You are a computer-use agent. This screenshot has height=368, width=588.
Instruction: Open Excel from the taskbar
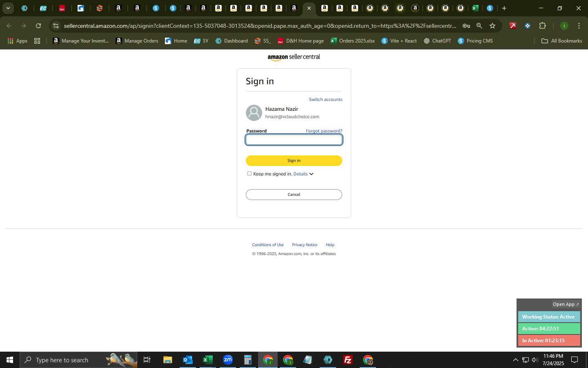[x=207, y=360]
